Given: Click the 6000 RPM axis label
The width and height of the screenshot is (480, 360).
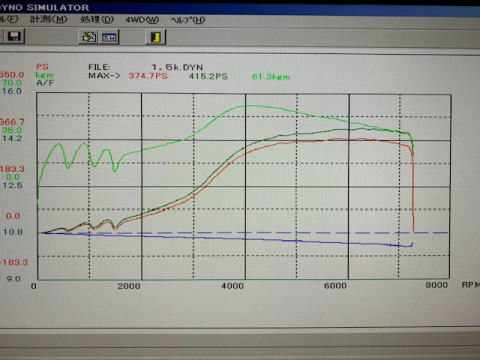Looking at the screenshot, I should 335,285.
